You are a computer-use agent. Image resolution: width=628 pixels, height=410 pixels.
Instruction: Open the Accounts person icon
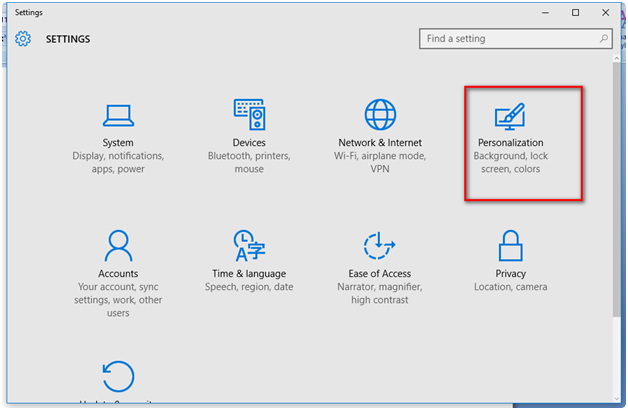[118, 245]
